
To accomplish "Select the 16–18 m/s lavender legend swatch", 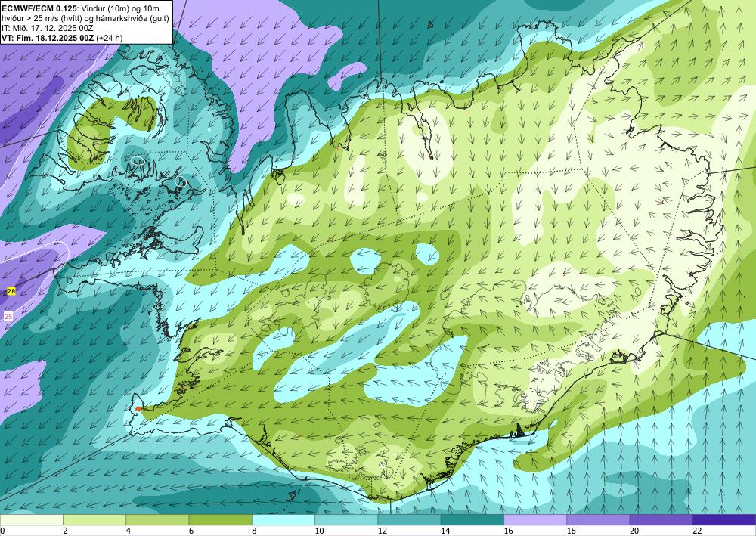I will pyautogui.click(x=535, y=519).
